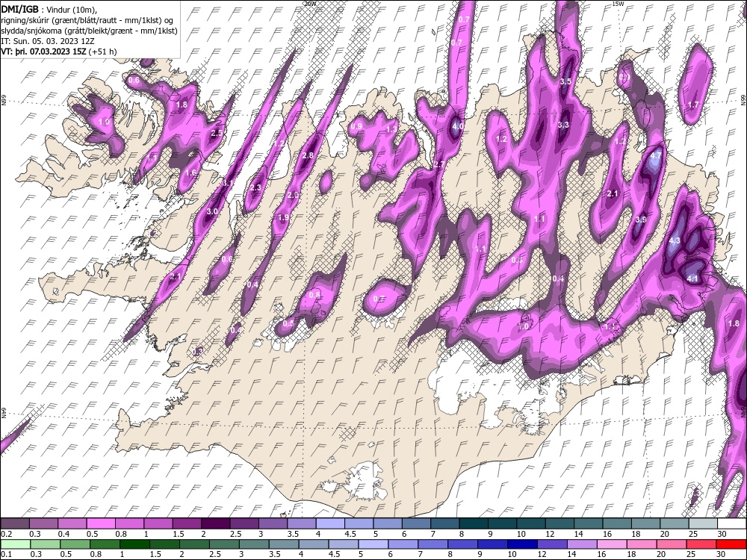Click the 4.0 precipitation value on the map
This screenshot has height=560, width=747.
coord(459,126)
